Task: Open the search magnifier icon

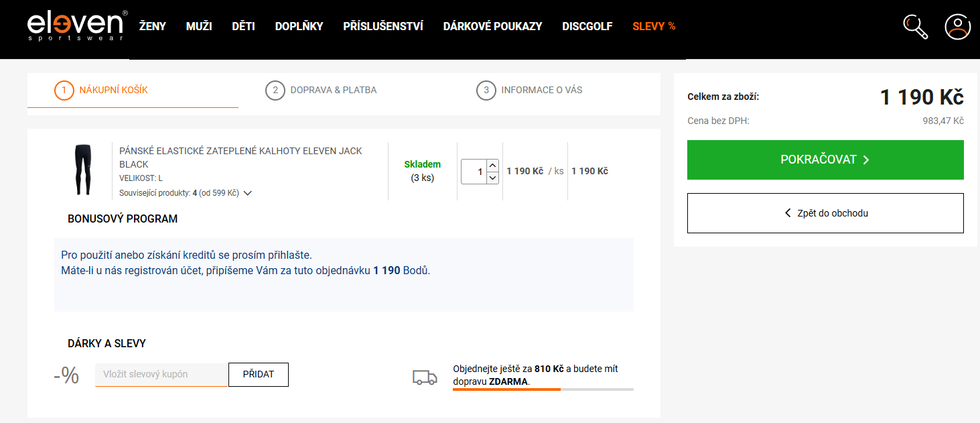Action: (915, 27)
